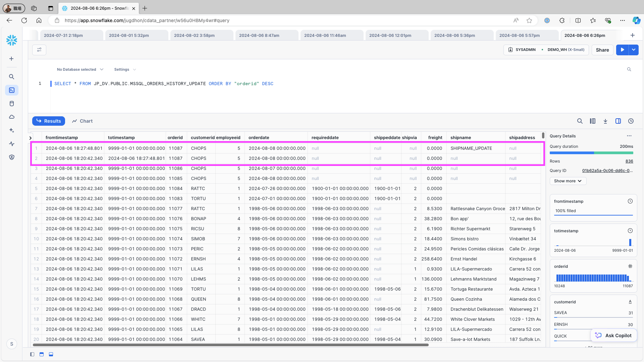Toggle the query details side panel
This screenshot has width=644, height=362.
coord(618,121)
